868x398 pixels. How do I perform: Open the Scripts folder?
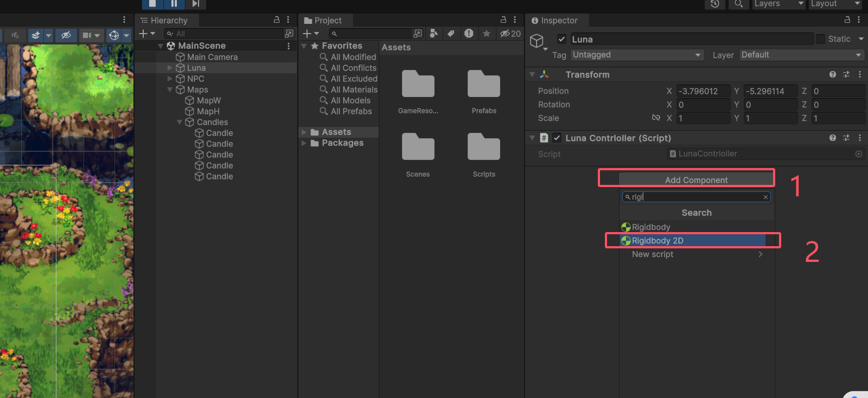pos(484,155)
